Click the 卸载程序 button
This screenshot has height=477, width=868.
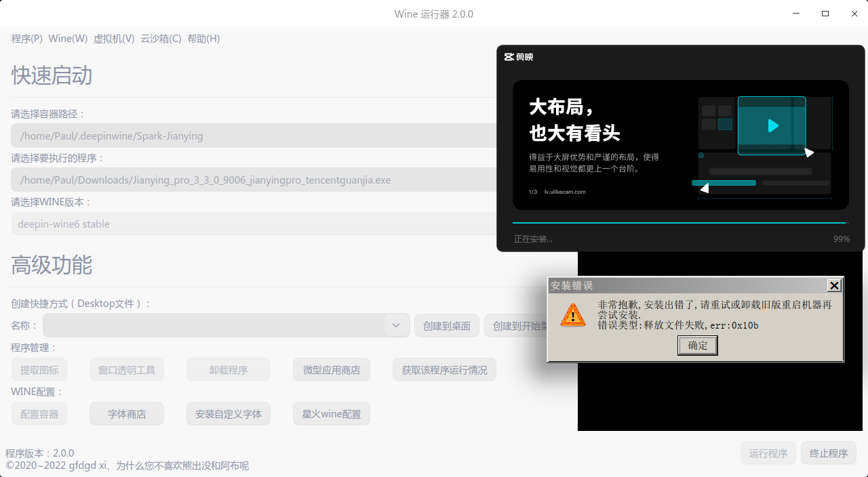click(x=229, y=370)
